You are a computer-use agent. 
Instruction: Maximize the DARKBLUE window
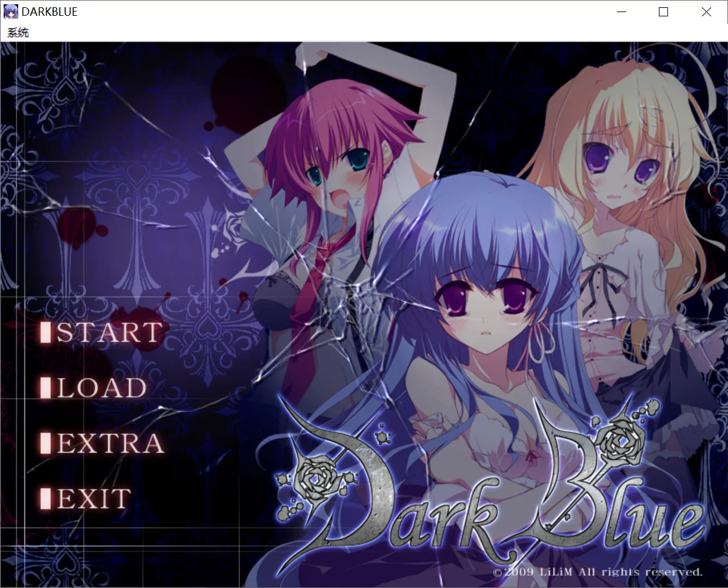coord(663,12)
